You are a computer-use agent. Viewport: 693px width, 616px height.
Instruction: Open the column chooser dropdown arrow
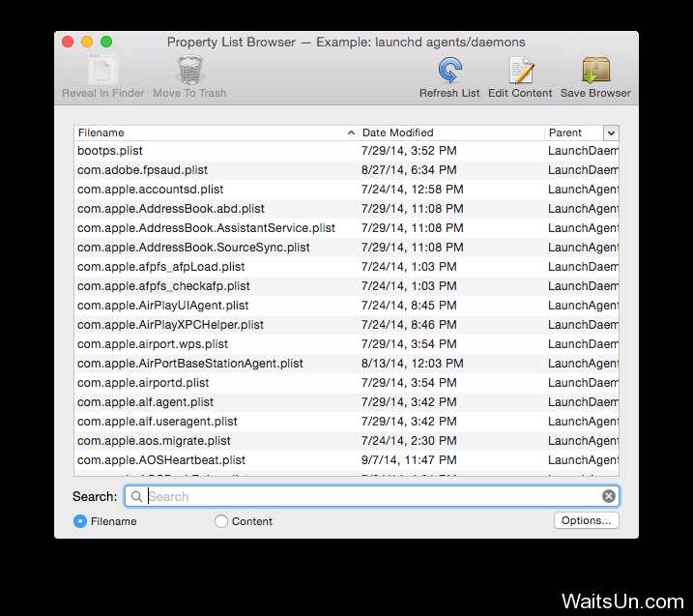coord(610,132)
